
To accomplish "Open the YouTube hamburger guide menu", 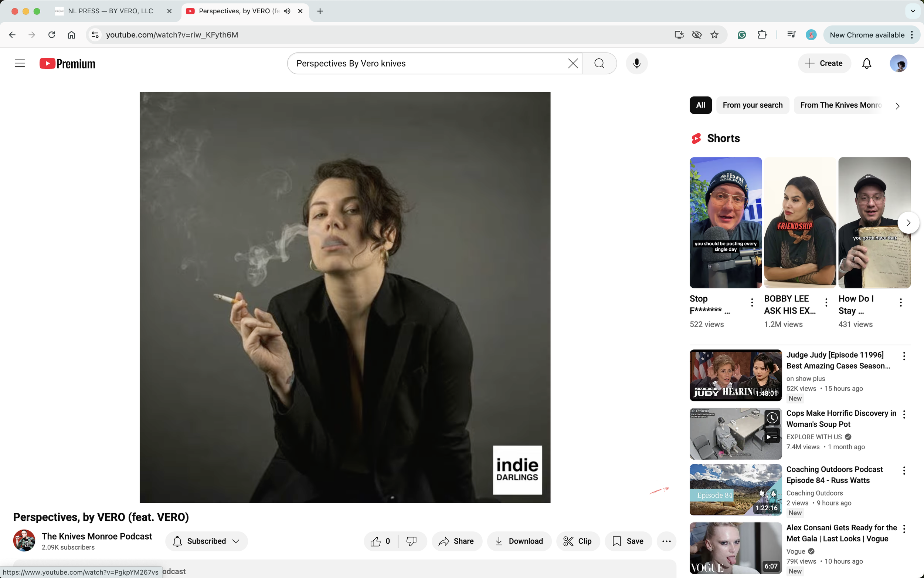I will 20,64.
